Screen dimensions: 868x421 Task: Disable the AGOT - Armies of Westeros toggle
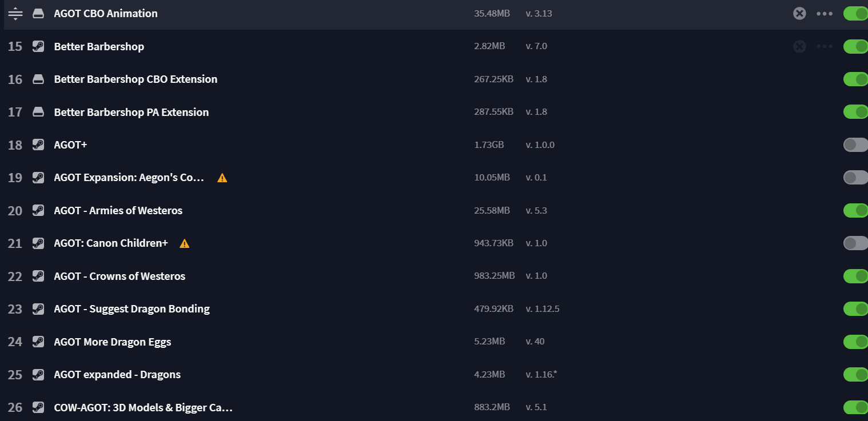(855, 210)
